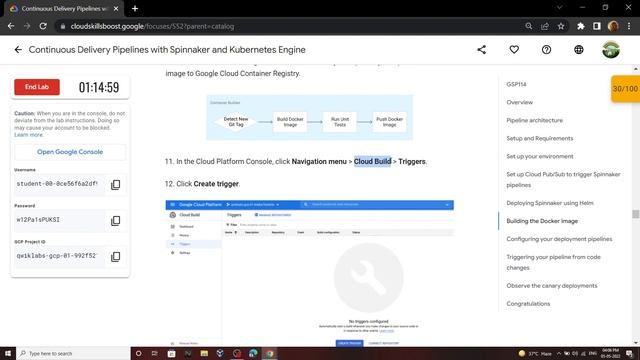Screen dimensions: 640x360
Task: Copy the Username value
Action: point(116,184)
